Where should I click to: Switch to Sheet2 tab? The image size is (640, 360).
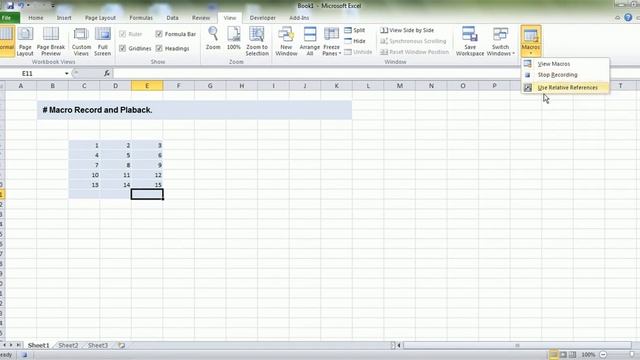pyautogui.click(x=68, y=345)
